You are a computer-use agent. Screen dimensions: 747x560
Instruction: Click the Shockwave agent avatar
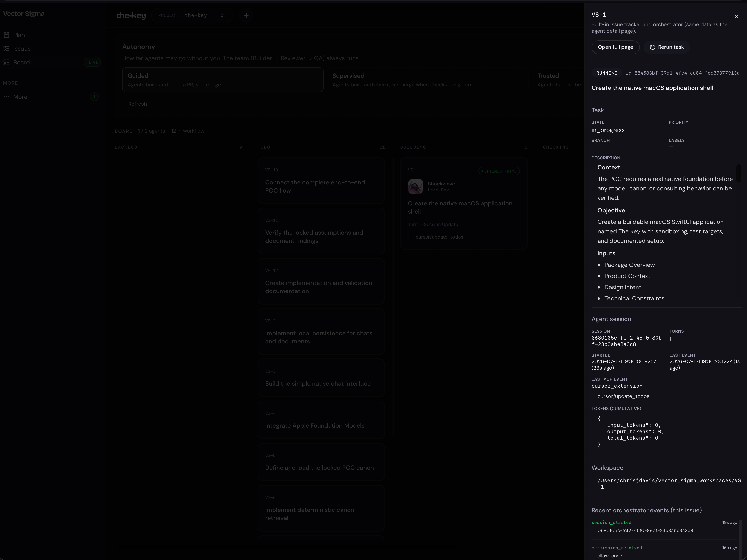[x=416, y=187]
